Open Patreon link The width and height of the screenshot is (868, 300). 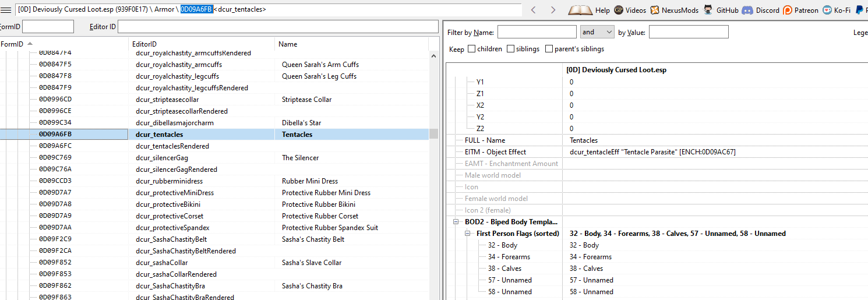click(800, 10)
